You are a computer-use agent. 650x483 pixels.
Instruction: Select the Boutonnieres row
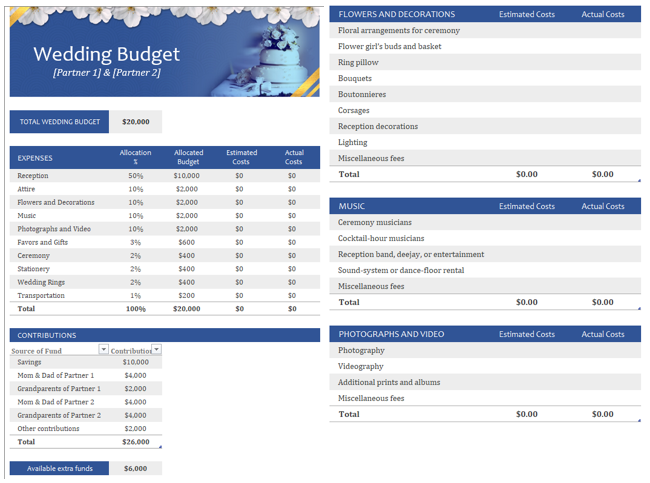(485, 94)
